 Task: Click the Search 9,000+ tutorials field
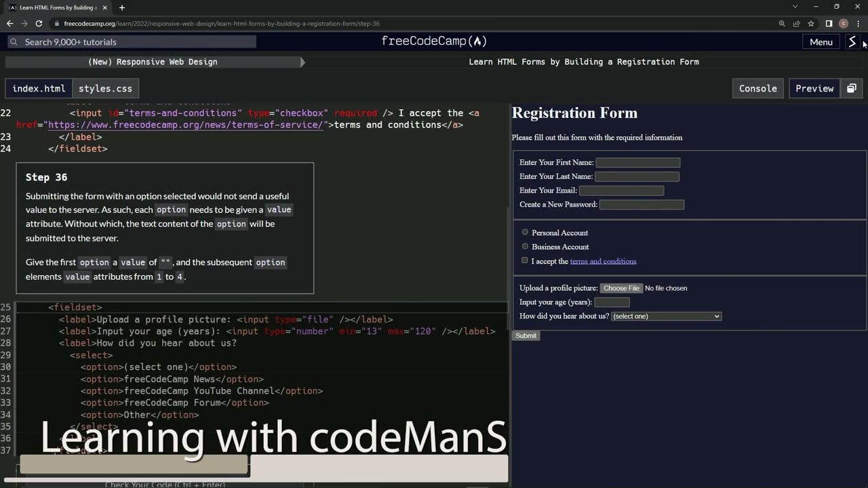132,42
